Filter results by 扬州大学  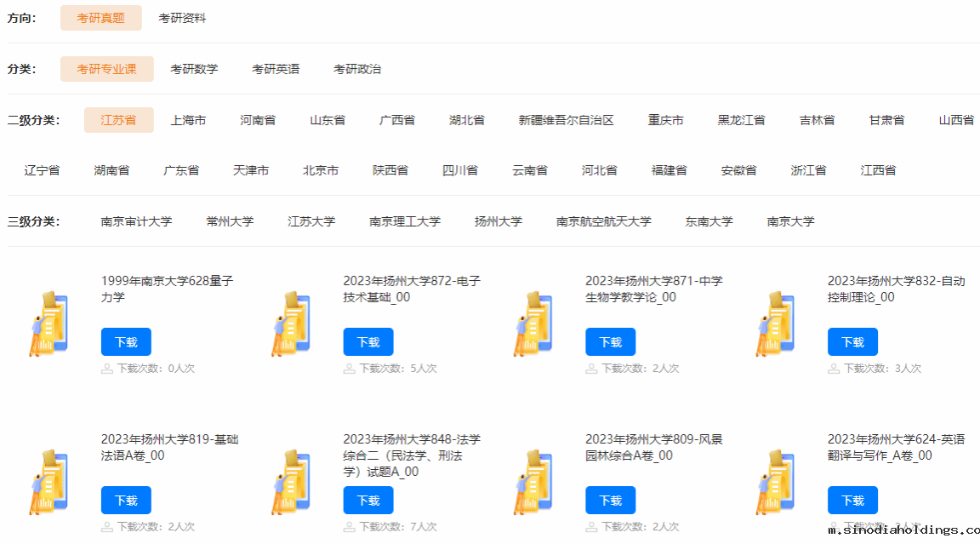point(499,221)
